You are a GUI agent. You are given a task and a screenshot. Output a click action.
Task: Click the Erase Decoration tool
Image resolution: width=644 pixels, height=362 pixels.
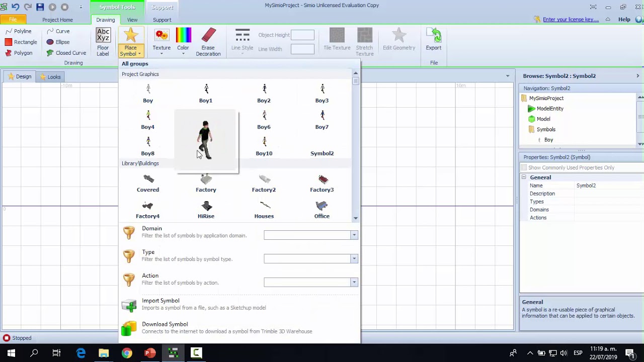(208, 42)
